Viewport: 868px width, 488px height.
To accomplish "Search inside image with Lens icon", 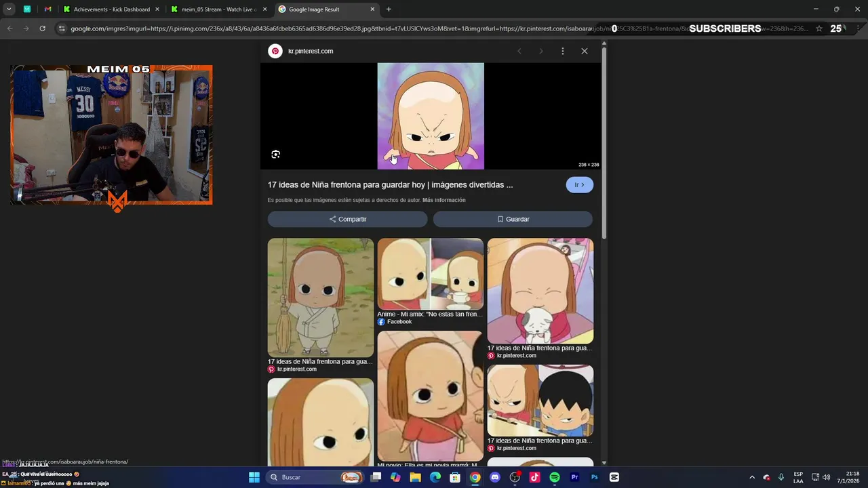I will pyautogui.click(x=275, y=155).
